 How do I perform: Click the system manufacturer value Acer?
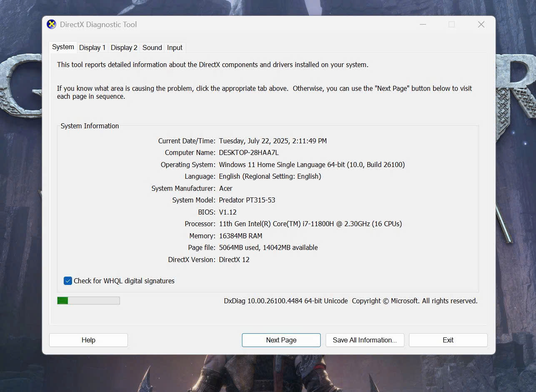pyautogui.click(x=226, y=188)
